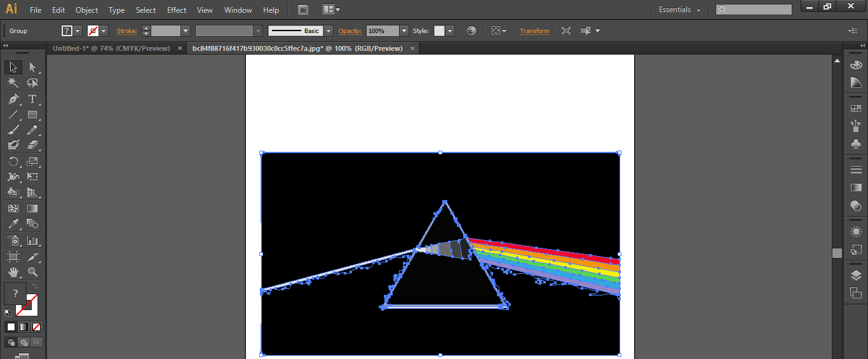Select the Line Segment tool
The height and width of the screenshot is (359, 868).
(x=13, y=115)
